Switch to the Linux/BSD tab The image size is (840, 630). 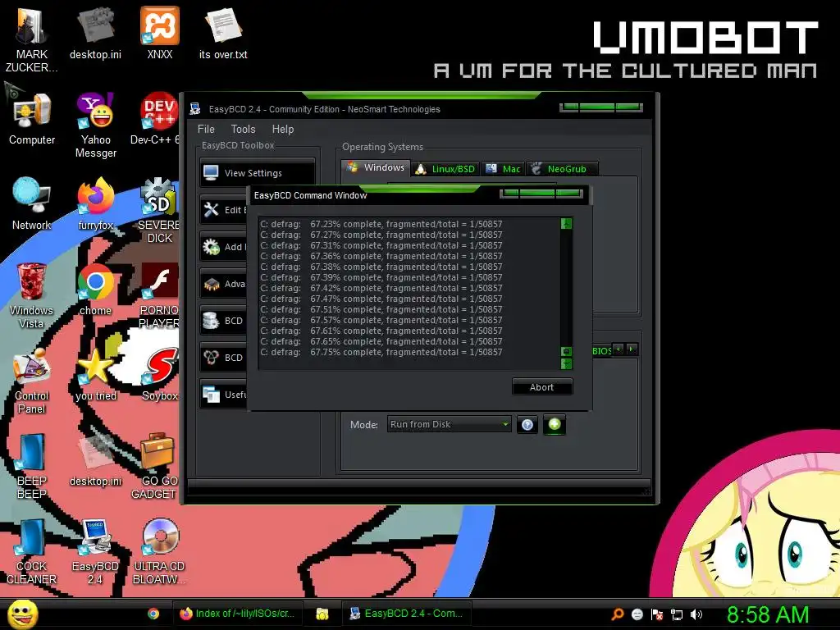pos(445,169)
